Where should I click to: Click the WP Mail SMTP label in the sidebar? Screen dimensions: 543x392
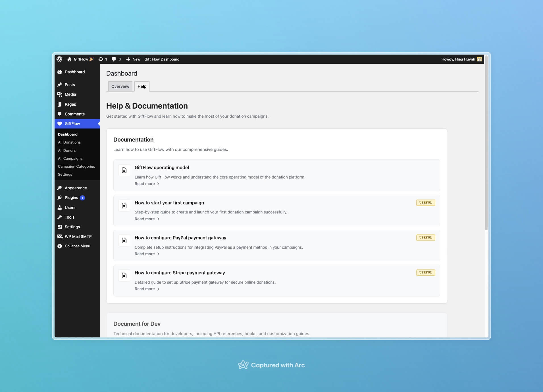coord(78,237)
